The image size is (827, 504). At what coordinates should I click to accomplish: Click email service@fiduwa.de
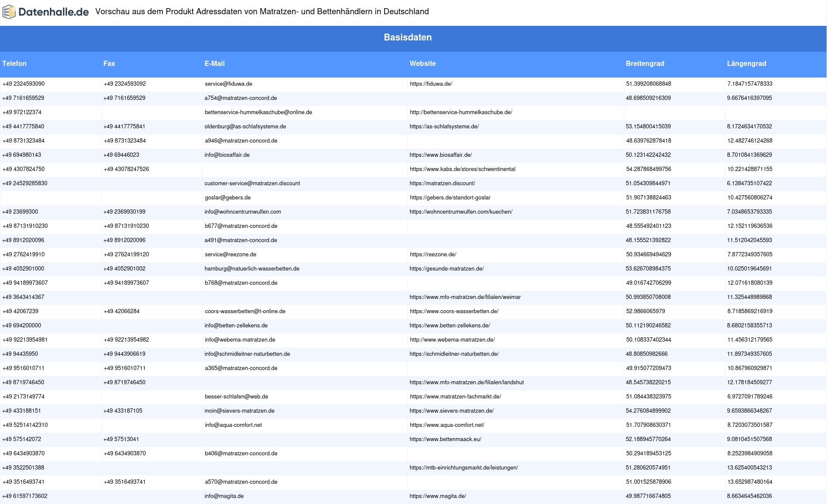click(229, 84)
